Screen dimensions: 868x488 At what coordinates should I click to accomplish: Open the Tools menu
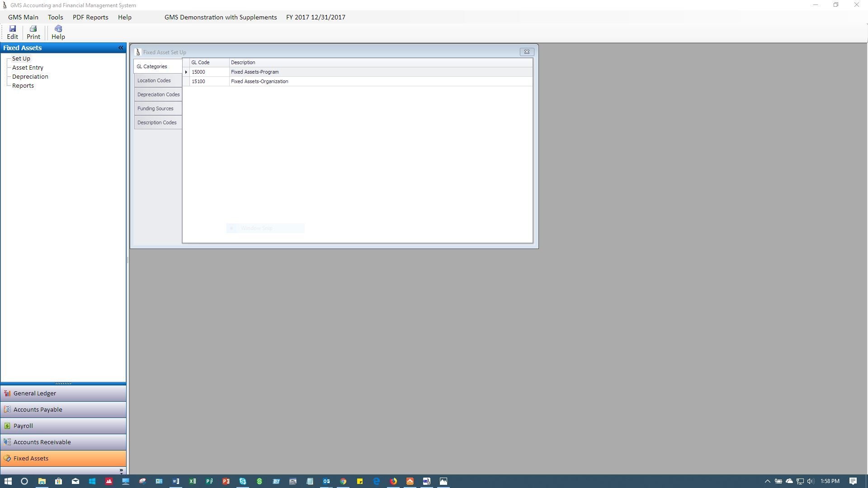click(55, 17)
